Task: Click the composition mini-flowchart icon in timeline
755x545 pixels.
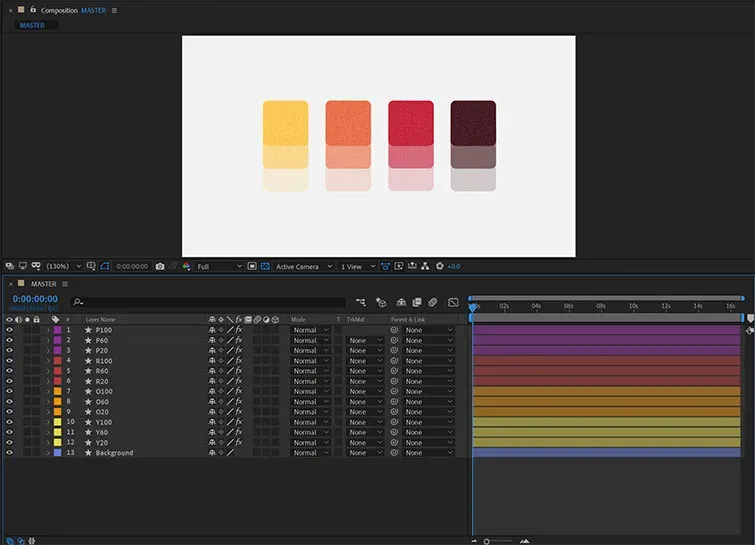Action: click(x=361, y=302)
